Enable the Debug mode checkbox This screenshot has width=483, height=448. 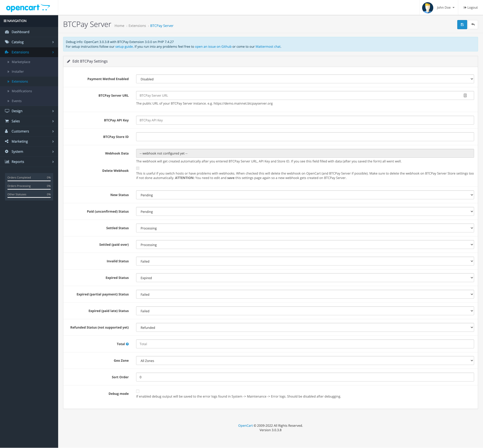138,391
